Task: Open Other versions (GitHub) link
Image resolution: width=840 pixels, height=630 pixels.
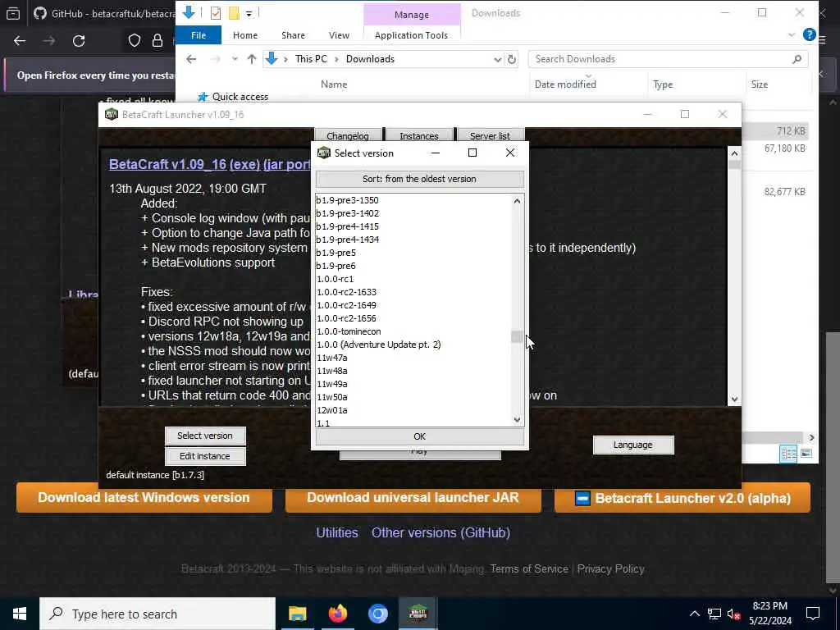Action: click(441, 532)
